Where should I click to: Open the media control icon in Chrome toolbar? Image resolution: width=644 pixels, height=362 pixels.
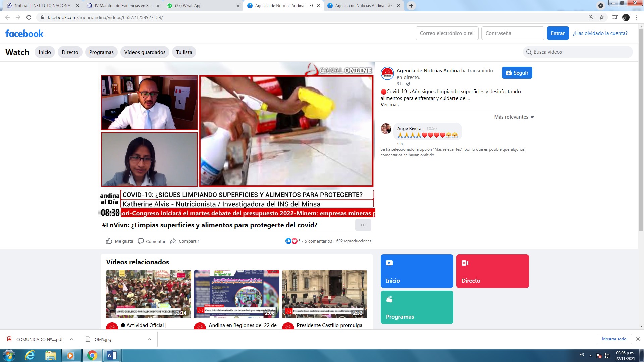pyautogui.click(x=615, y=17)
